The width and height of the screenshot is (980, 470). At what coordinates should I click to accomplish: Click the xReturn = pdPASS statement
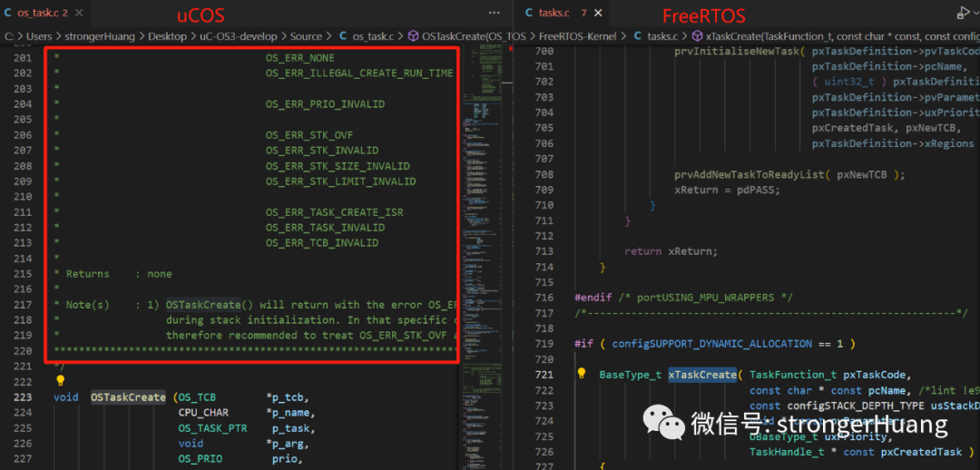pos(728,190)
